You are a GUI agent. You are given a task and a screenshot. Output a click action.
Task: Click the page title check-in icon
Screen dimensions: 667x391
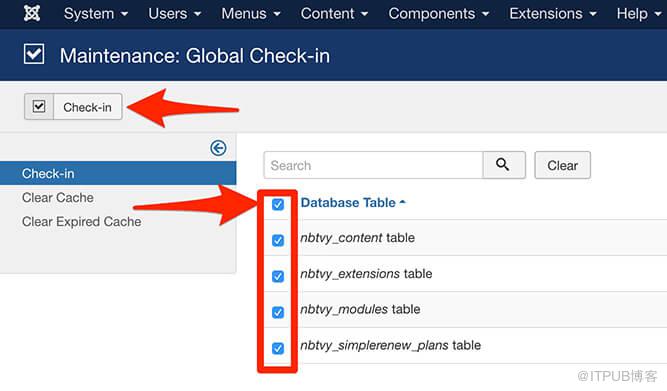coord(34,54)
